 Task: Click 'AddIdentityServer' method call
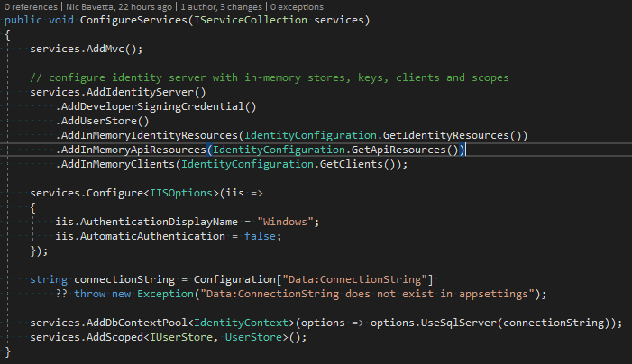click(140, 92)
